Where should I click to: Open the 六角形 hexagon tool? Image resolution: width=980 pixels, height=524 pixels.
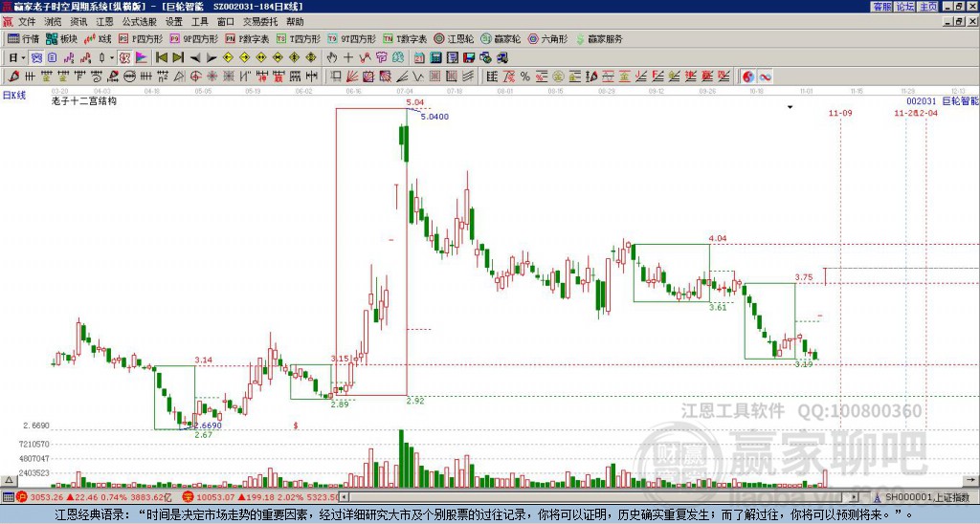(547, 38)
